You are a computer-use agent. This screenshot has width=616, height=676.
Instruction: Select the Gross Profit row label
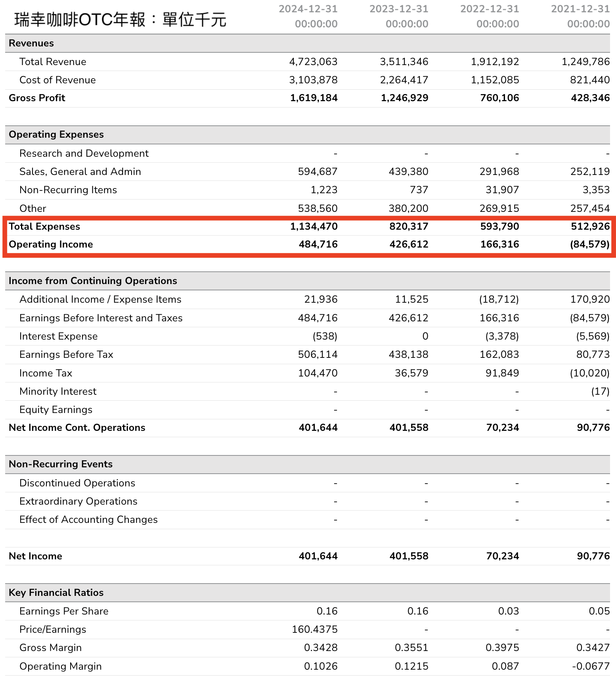point(37,98)
